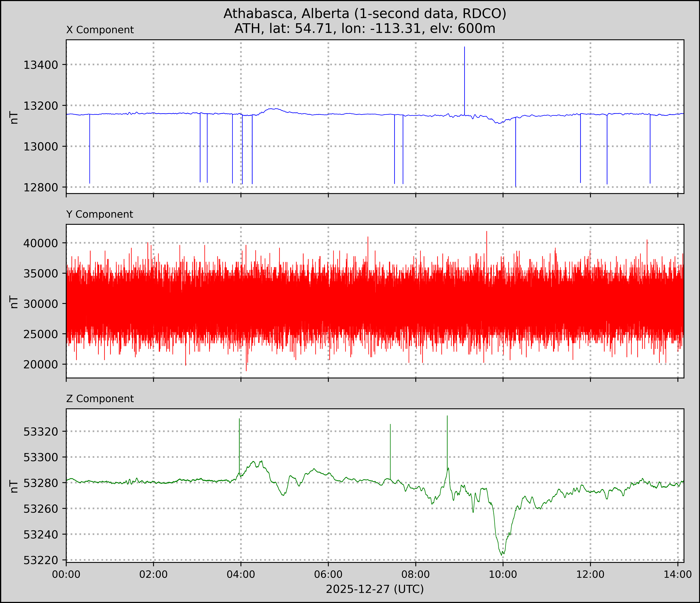Click the 13400 tick label on X axis

point(41,65)
